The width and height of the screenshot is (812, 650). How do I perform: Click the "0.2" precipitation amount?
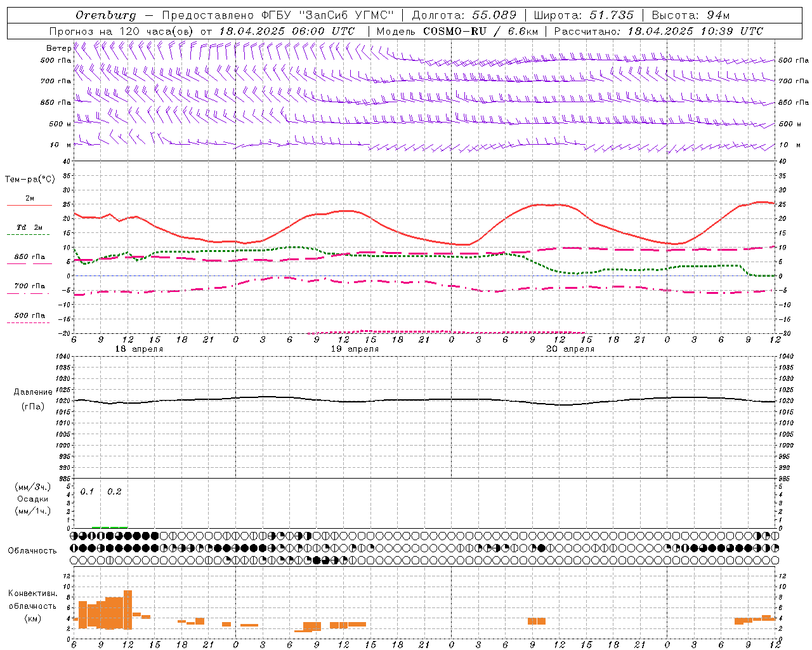tap(114, 492)
